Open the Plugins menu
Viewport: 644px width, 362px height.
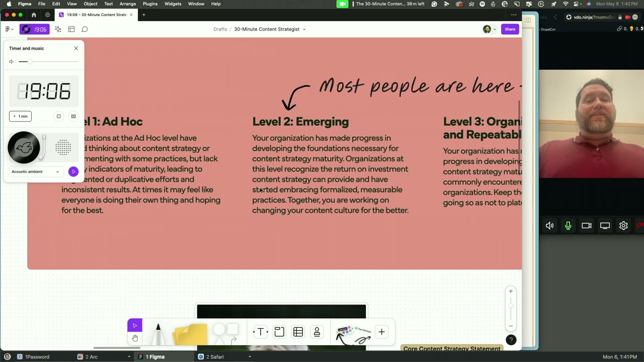pyautogui.click(x=150, y=4)
